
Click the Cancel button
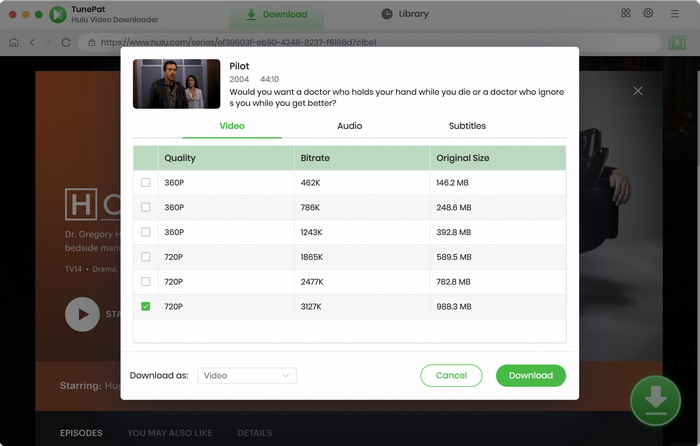point(451,375)
